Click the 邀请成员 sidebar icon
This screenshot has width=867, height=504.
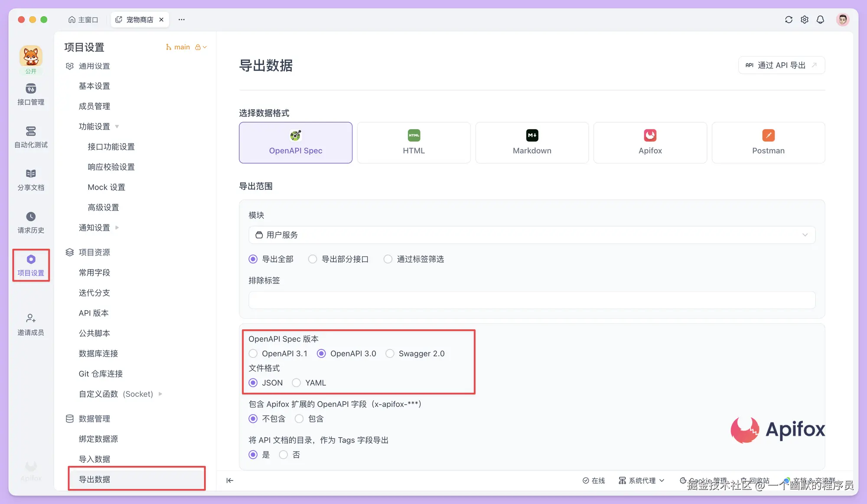click(x=30, y=325)
